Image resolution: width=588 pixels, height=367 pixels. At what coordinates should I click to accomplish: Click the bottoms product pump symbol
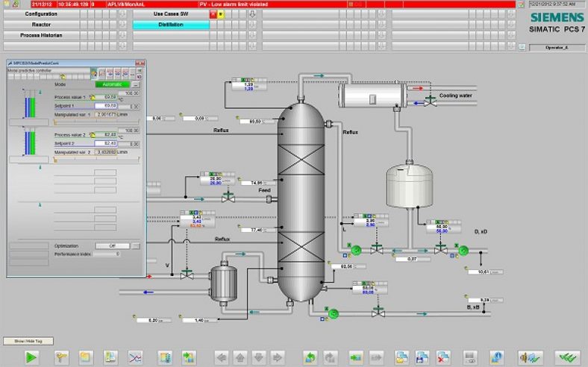[x=333, y=313]
